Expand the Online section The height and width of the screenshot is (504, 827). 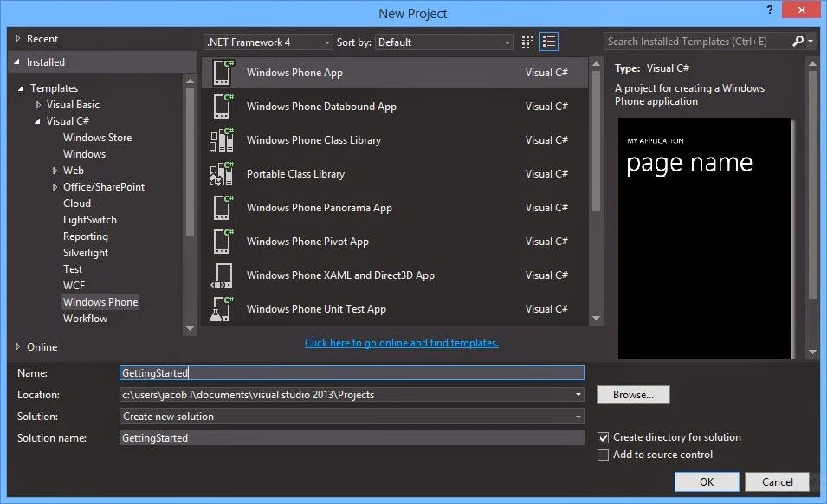(17, 347)
